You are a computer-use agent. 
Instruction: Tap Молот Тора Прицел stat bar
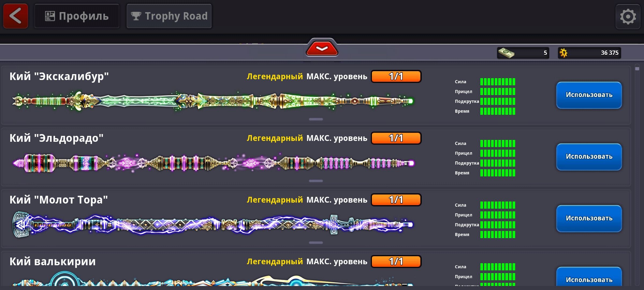[x=498, y=215]
